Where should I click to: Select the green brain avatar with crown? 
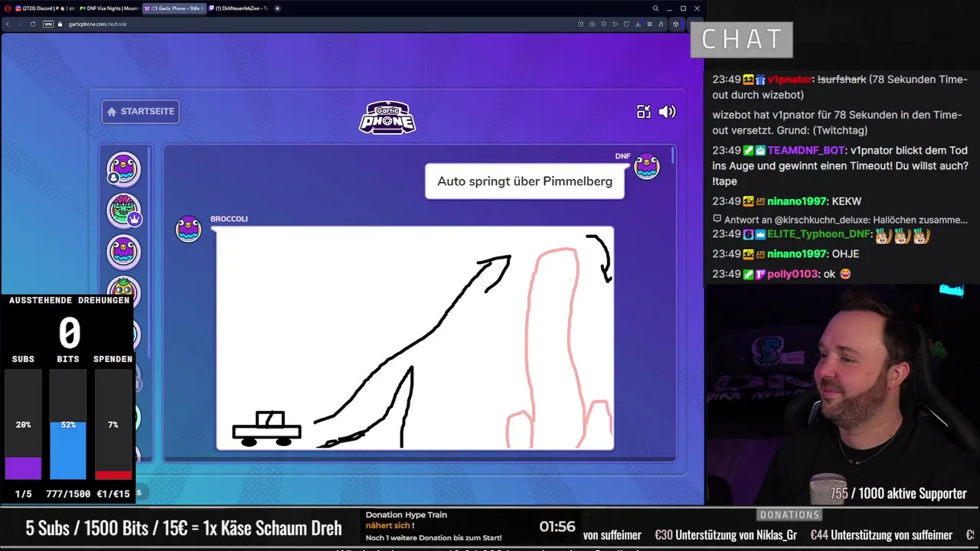(x=123, y=210)
